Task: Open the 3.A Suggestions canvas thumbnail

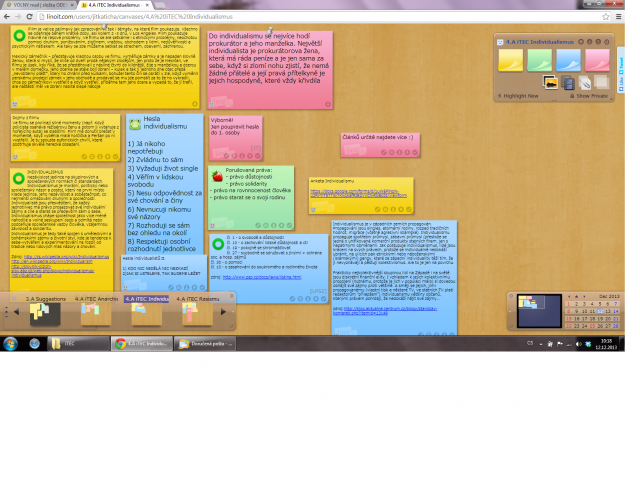Action: tap(45, 313)
